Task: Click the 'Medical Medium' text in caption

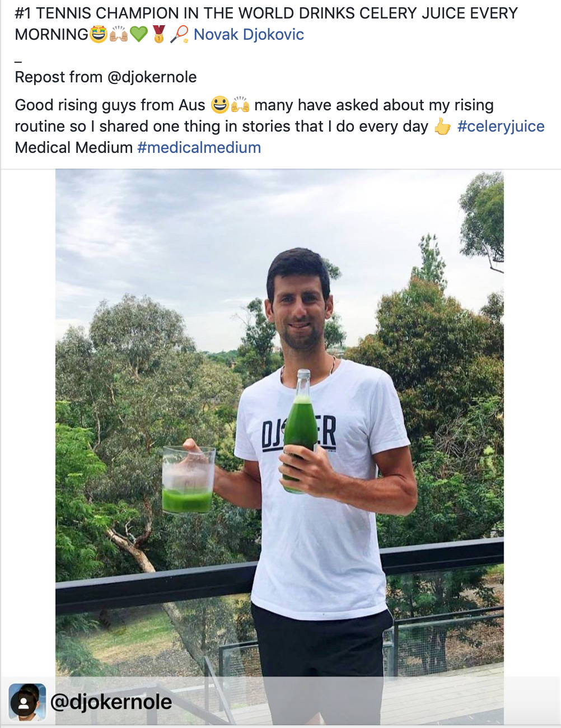Action: pos(74,148)
